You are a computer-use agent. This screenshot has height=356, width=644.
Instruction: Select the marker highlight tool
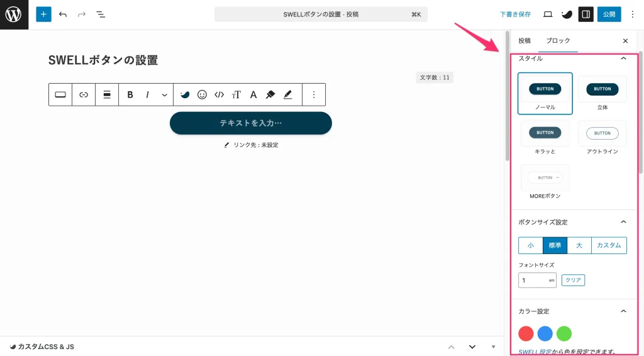coord(270,95)
